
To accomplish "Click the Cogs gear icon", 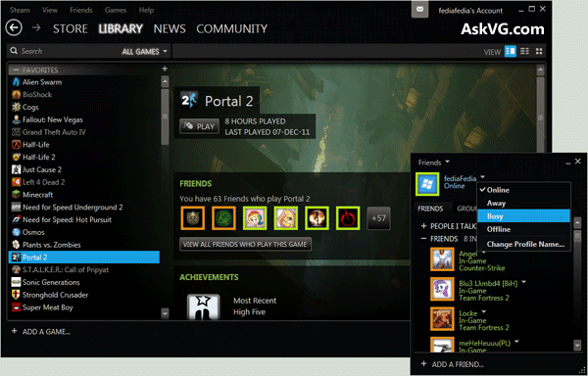I will (x=16, y=107).
